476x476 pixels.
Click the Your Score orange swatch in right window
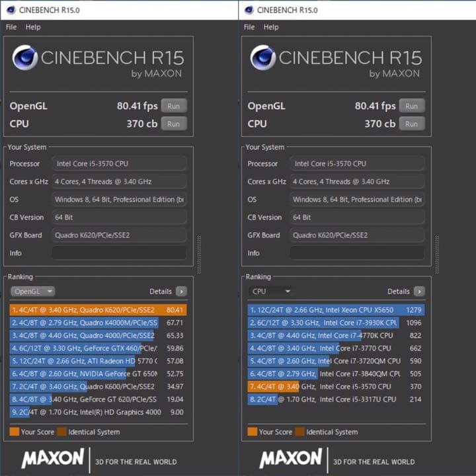pos(253,432)
